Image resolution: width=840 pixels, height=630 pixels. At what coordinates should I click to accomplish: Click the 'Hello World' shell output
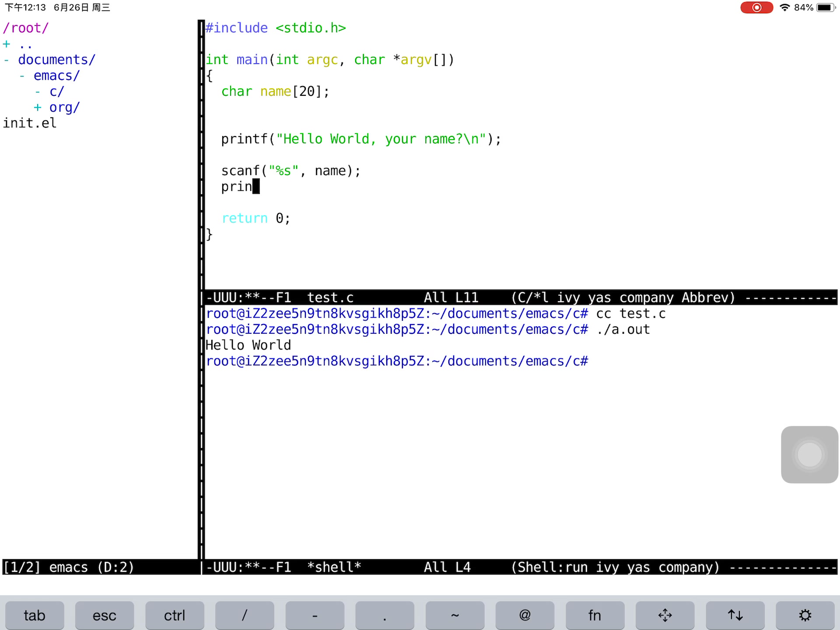248,345
